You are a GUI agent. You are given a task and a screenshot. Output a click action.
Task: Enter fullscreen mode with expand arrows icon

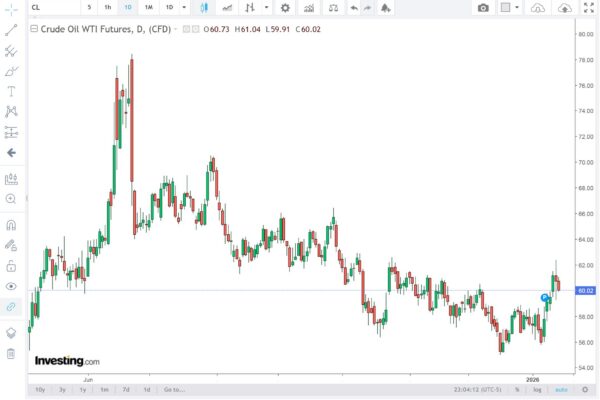click(x=589, y=8)
